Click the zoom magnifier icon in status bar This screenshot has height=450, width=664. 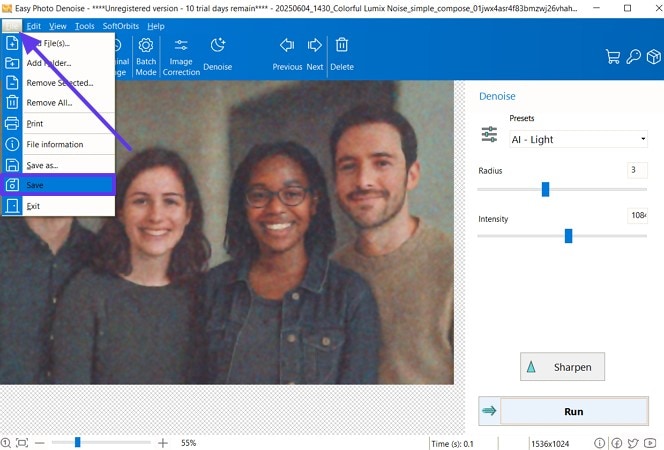(x=6, y=443)
